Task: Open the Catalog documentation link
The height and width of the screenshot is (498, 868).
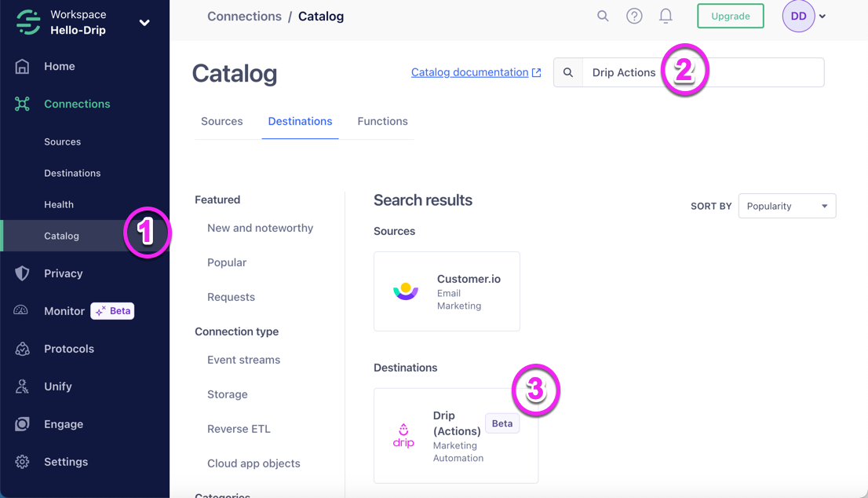Action: coord(469,72)
